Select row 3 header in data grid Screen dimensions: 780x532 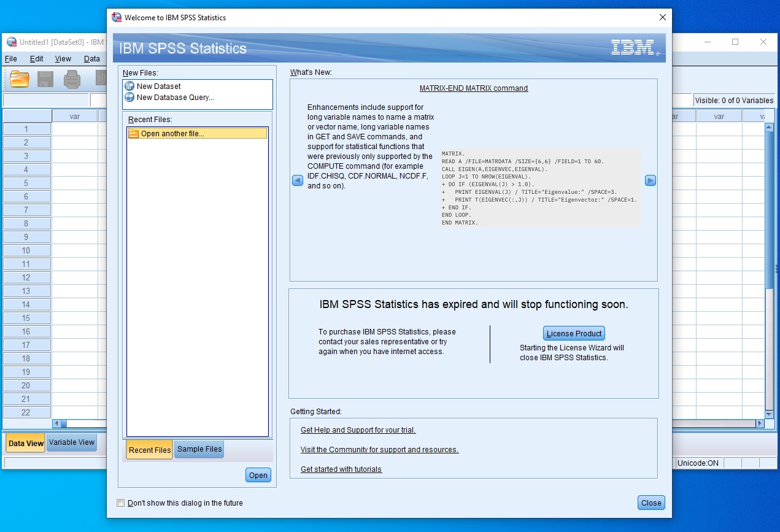click(27, 156)
